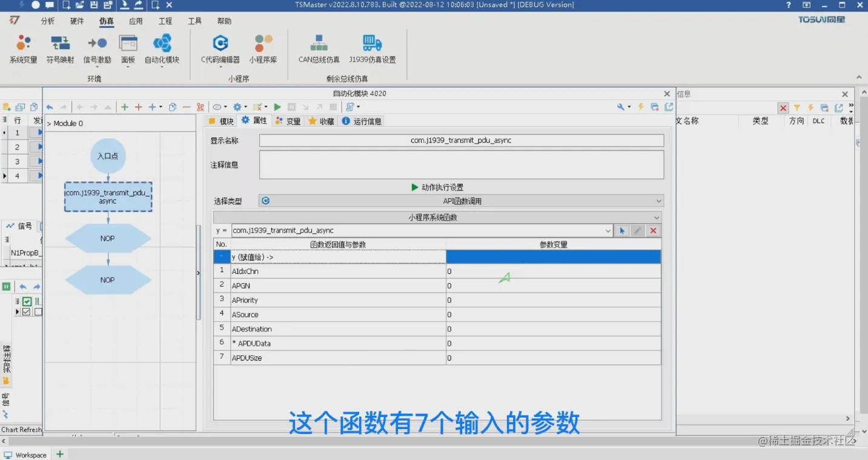Click the APriority parameter row
The image size is (868, 460).
coord(437,300)
